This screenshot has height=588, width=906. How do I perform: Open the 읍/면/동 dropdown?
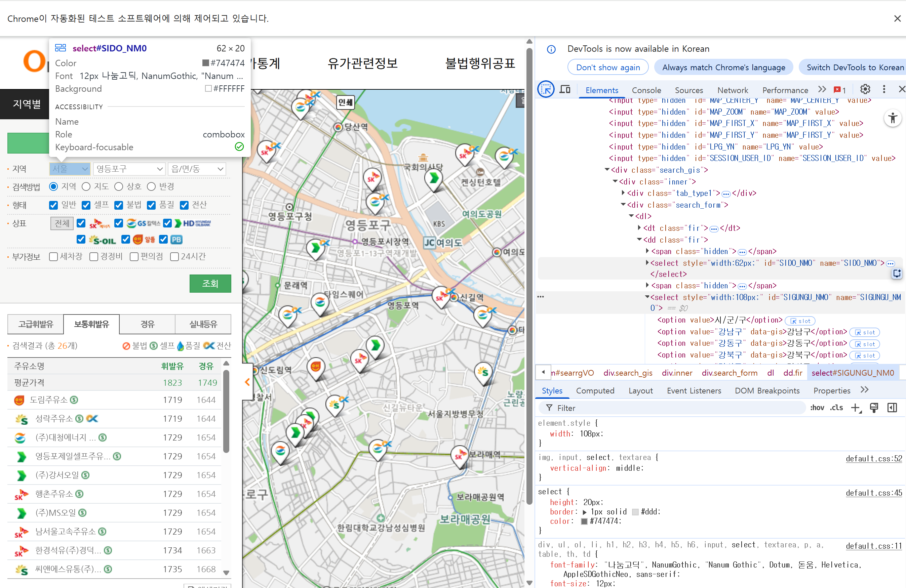[196, 169]
